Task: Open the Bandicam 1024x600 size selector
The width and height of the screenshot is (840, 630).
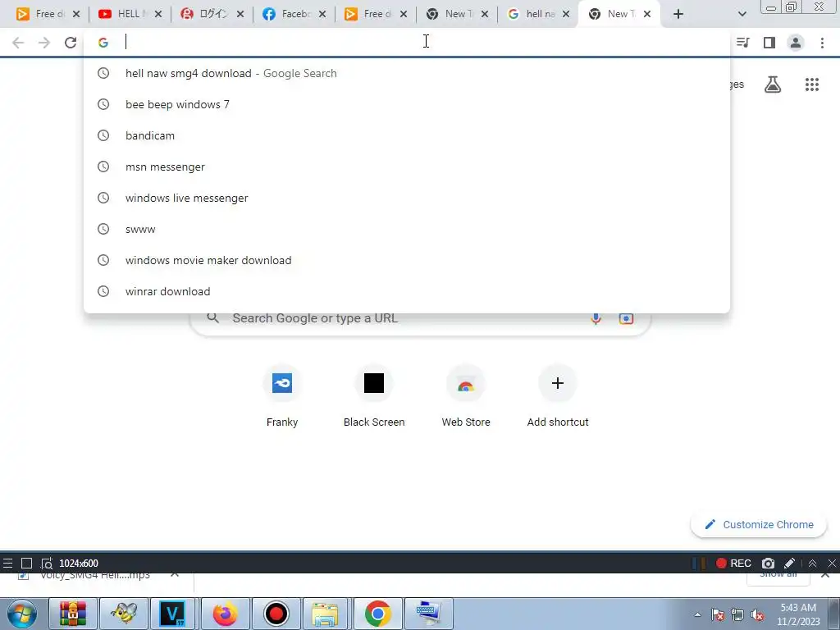Action: pos(79,563)
